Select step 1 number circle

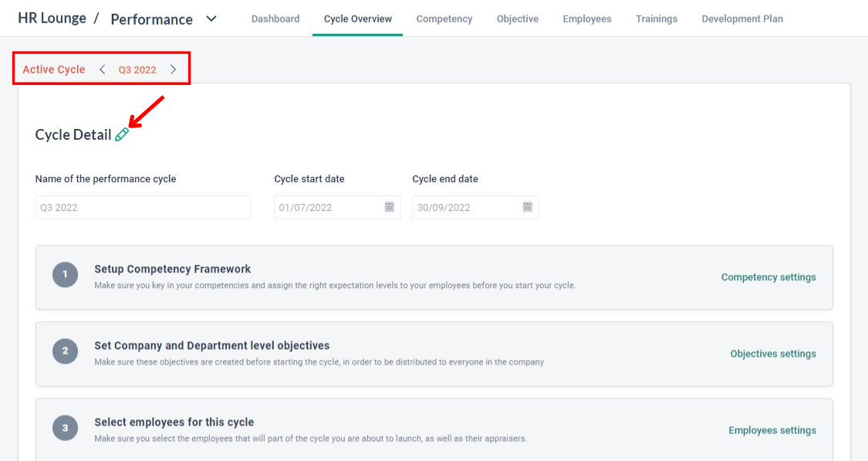65,274
